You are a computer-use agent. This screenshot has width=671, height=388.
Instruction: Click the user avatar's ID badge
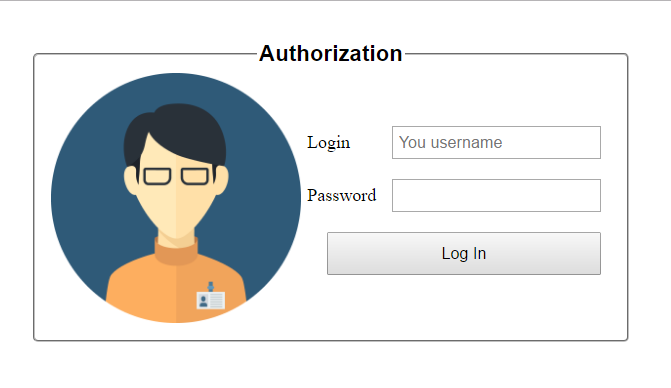coord(211,300)
